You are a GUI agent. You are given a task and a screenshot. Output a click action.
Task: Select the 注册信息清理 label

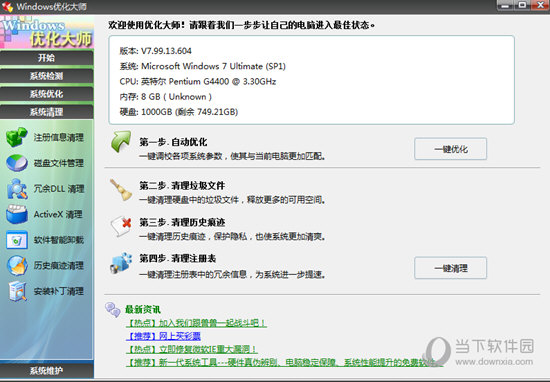59,138
